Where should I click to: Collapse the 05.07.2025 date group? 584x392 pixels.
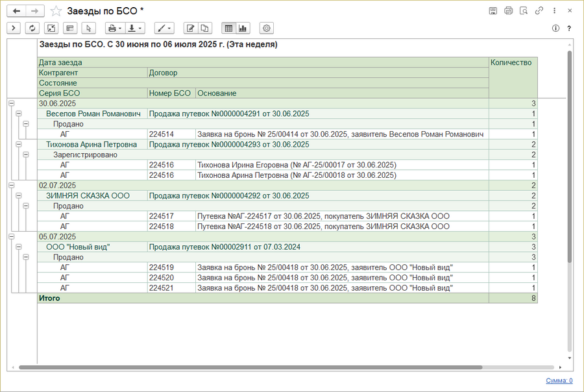pyautogui.click(x=11, y=237)
